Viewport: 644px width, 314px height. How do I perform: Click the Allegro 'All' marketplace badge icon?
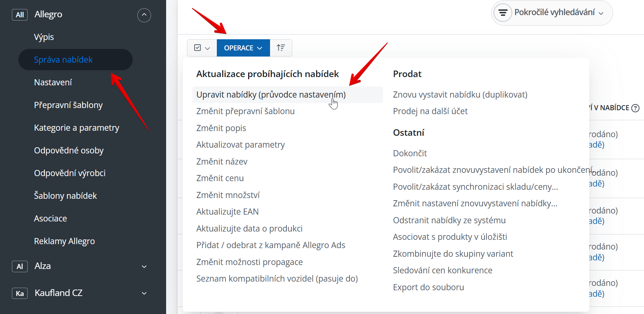(x=20, y=15)
